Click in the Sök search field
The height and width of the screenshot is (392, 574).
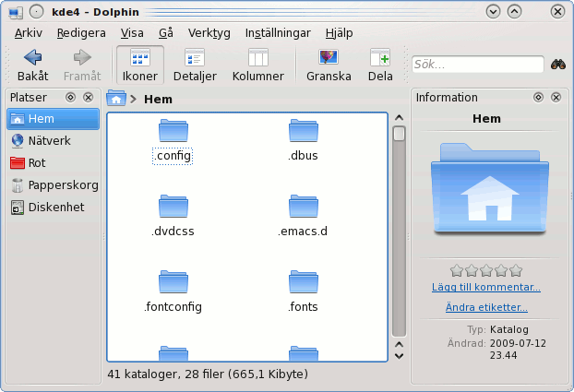(476, 65)
